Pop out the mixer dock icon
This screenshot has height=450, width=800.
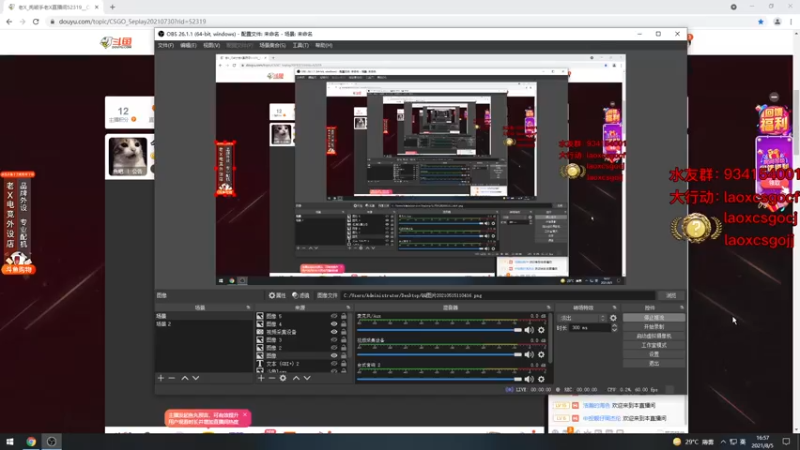[548, 308]
